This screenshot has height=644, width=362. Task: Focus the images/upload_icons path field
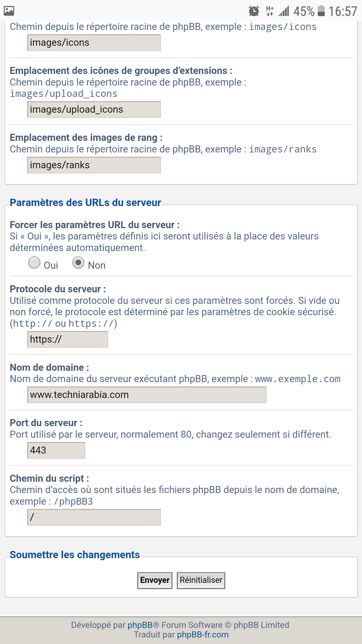point(94,110)
